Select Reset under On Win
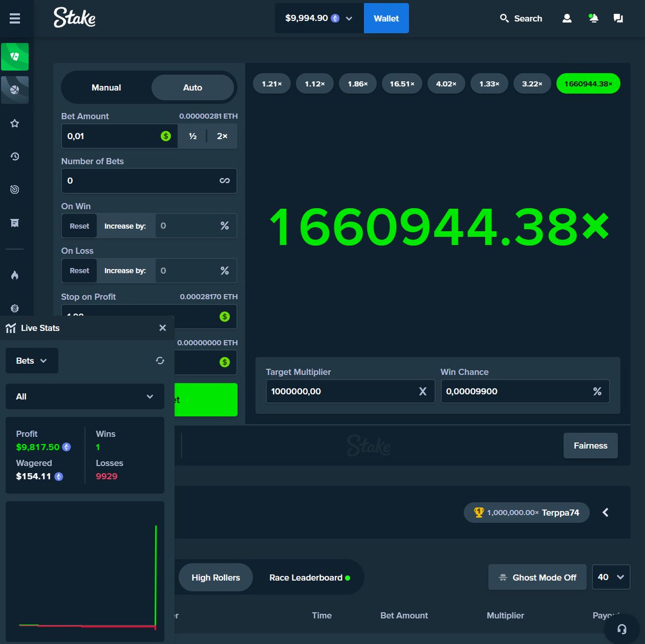 pos(80,226)
